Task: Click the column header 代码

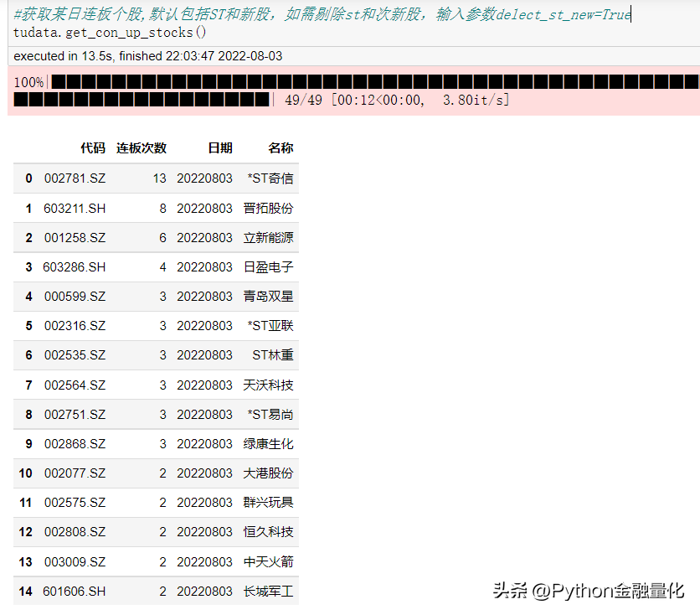Action: pyautogui.click(x=93, y=147)
